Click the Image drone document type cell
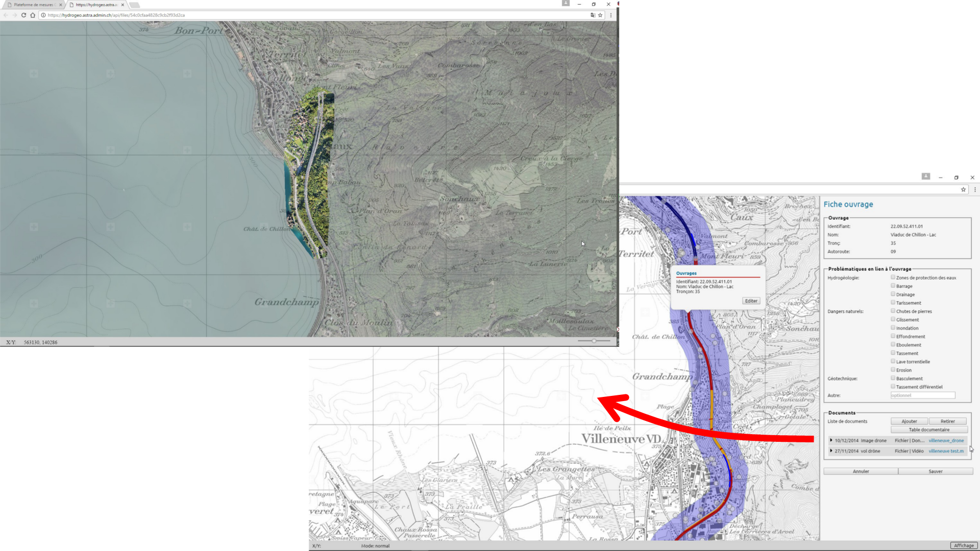Screen dimensions: 980x551 click(x=874, y=441)
